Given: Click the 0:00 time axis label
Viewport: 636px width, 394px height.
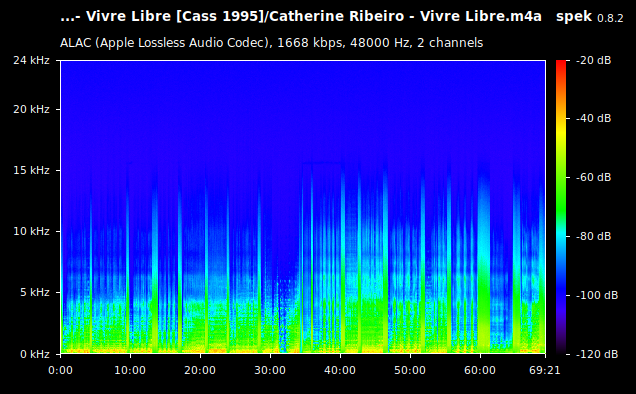Looking at the screenshot, I should pos(60,370).
